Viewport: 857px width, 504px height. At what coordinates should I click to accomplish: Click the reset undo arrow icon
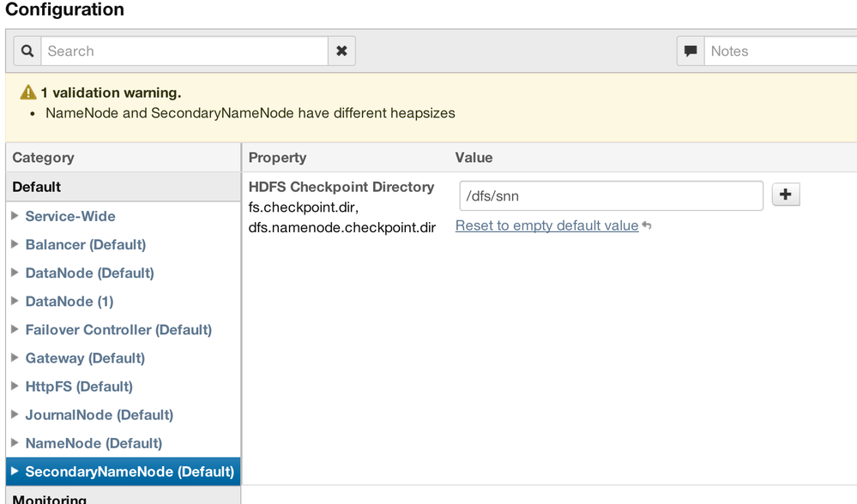647,226
